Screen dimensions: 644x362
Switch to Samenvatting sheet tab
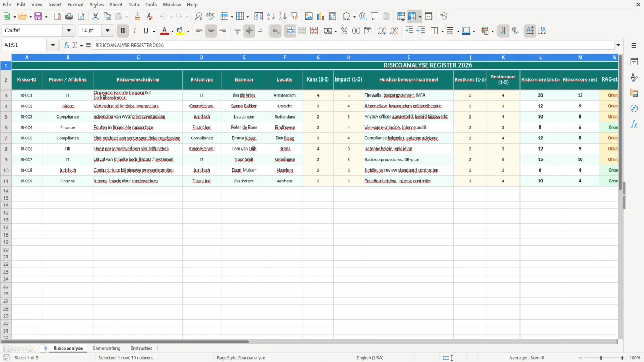(x=106, y=348)
